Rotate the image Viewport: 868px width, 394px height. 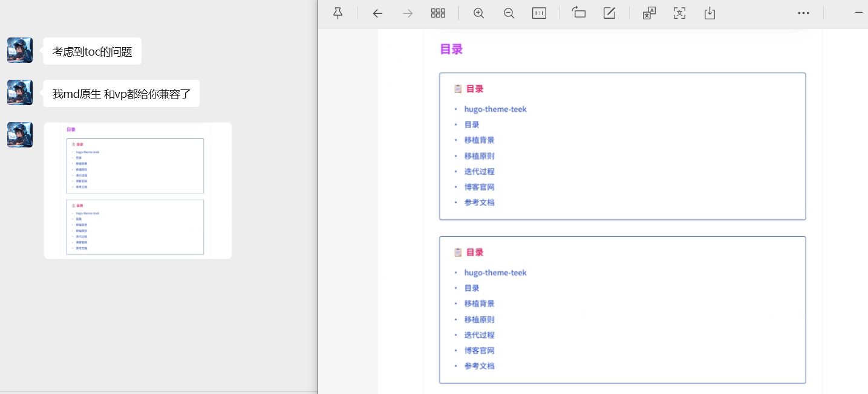tap(579, 13)
